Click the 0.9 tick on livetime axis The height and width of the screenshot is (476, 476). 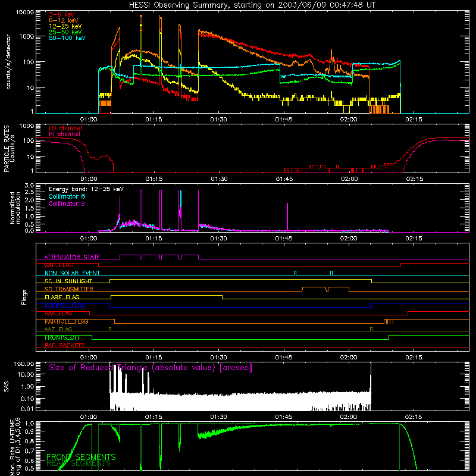coord(29,431)
